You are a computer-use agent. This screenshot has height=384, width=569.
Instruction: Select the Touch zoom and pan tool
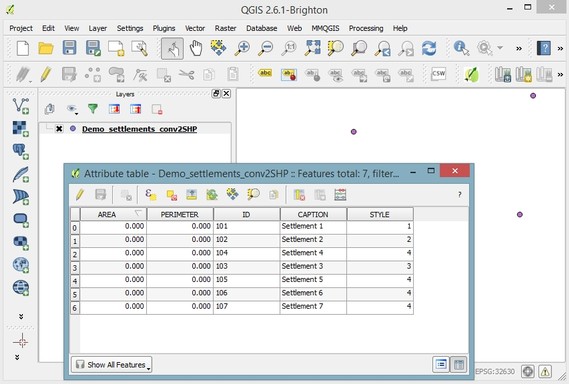[172, 49]
